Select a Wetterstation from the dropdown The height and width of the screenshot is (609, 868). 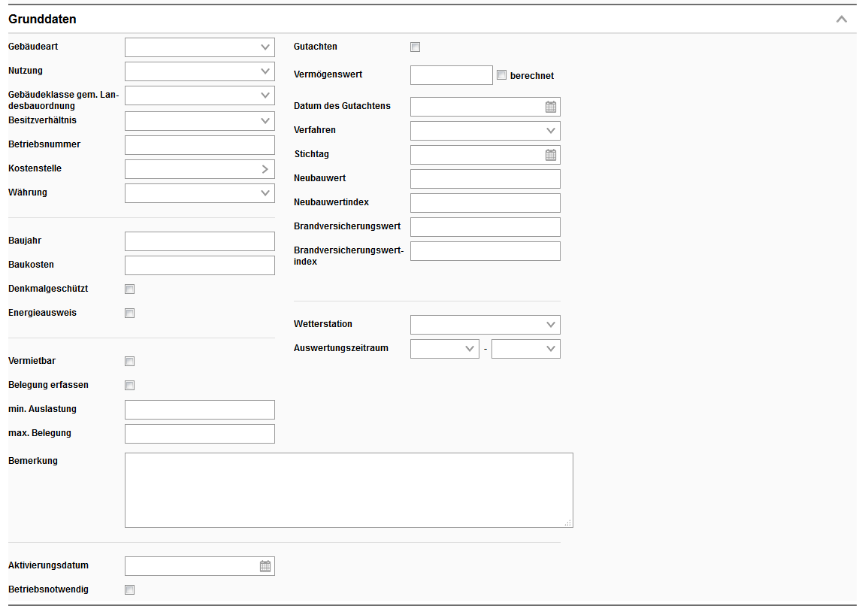pyautogui.click(x=485, y=325)
